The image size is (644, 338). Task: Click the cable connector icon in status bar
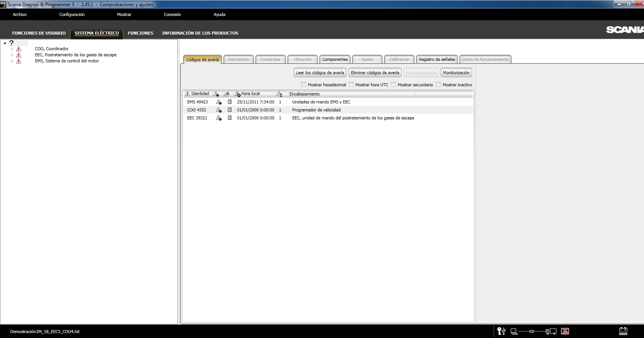coord(532,332)
